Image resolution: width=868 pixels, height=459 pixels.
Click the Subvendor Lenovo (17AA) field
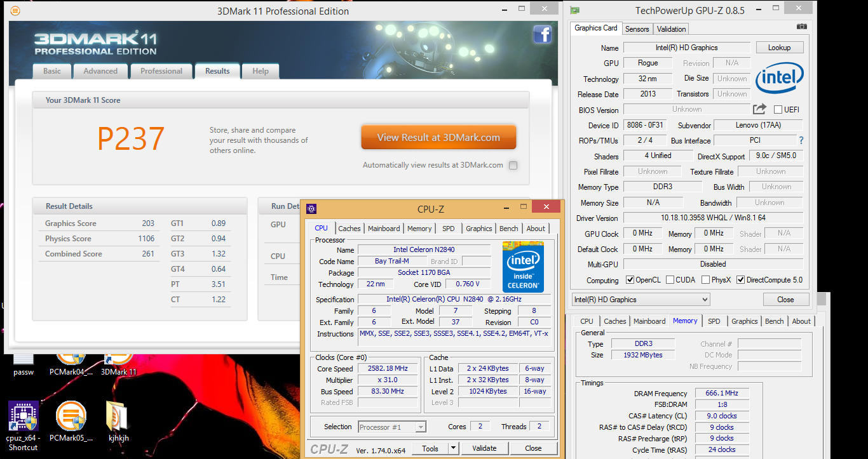(x=759, y=125)
